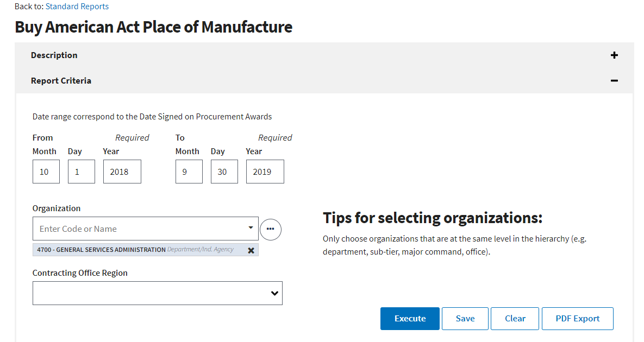This screenshot has height=342, width=644.
Task: Collapse Report Criteria with minus icon
Action: click(614, 81)
